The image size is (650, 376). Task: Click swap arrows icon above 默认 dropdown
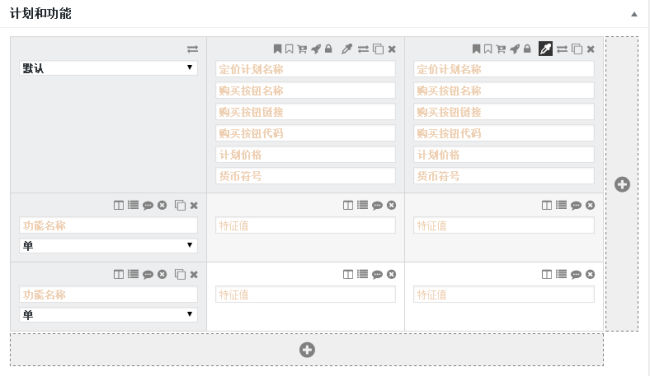192,49
